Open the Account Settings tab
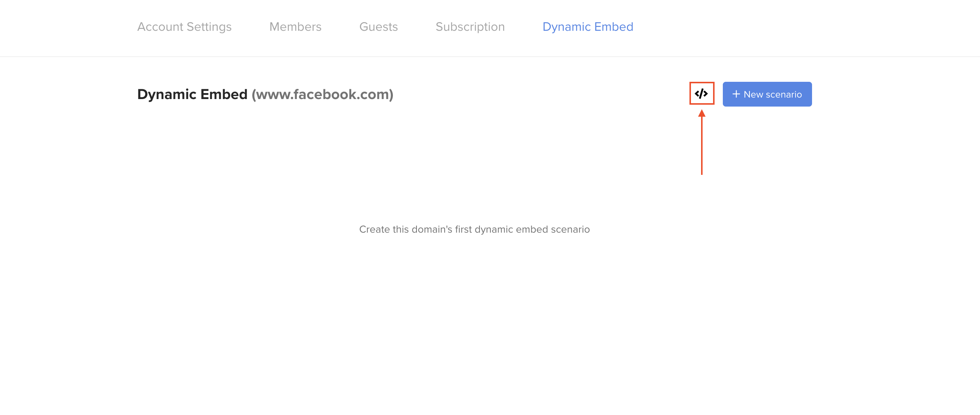This screenshot has width=980, height=415. (184, 27)
